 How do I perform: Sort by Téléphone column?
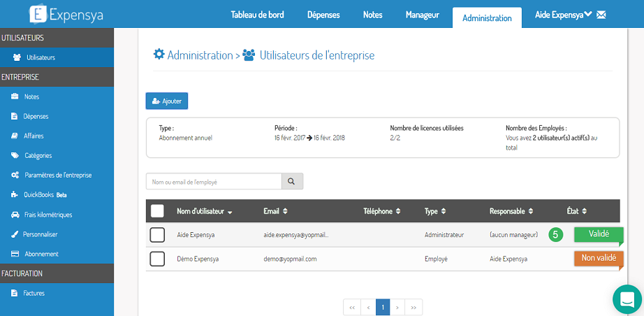coord(381,211)
